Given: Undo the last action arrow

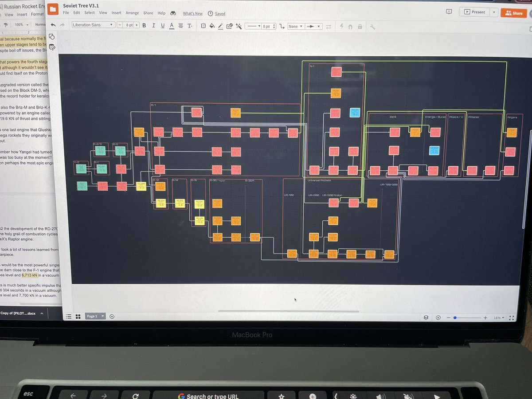Looking at the screenshot, I should [x=54, y=25].
